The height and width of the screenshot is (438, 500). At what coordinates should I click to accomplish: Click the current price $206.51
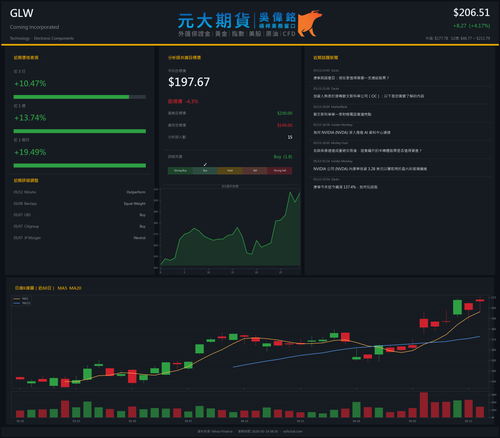(471, 13)
